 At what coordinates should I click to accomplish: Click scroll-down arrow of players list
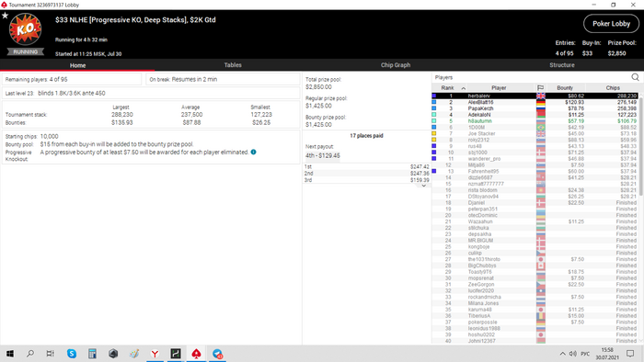pos(641,341)
